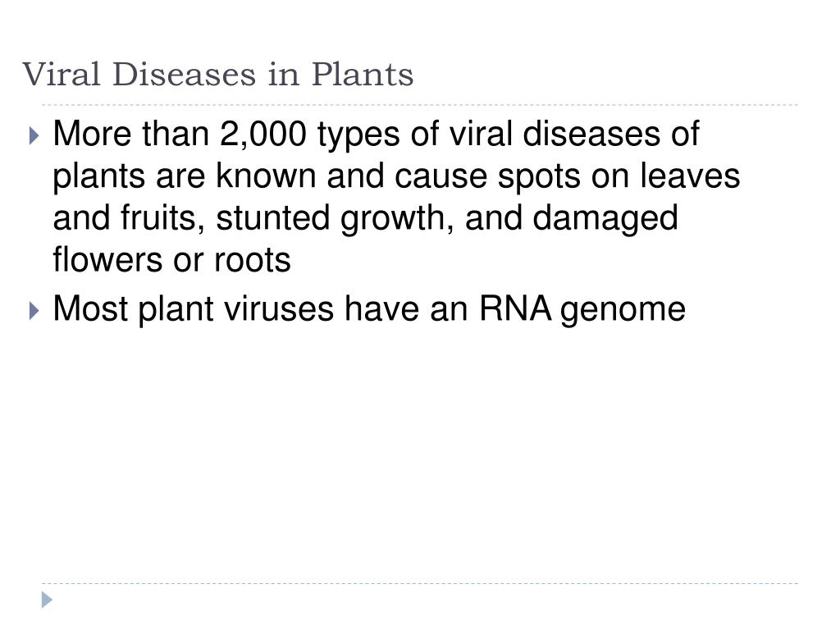Click the word 'Viral' in the title
840x630 pixels.
pyautogui.click(x=62, y=74)
